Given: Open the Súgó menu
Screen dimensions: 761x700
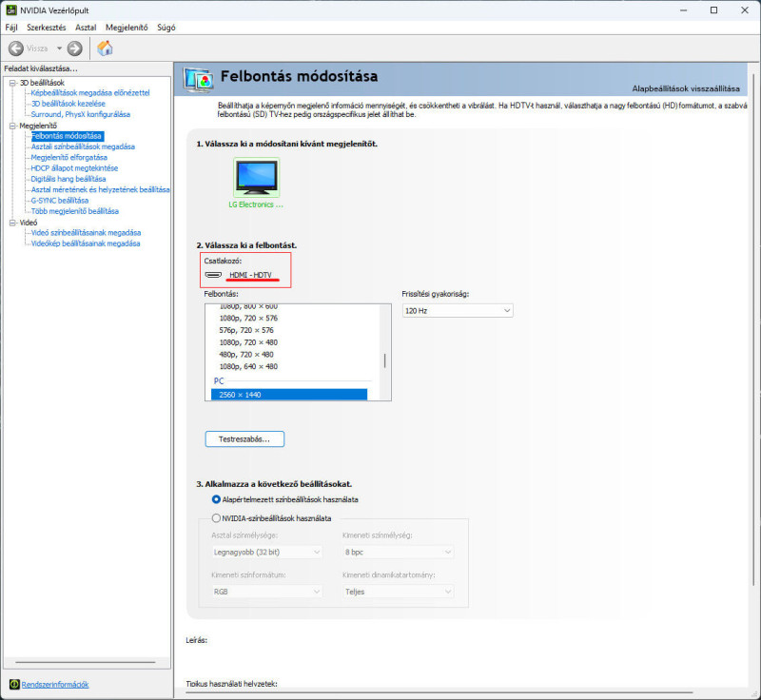Looking at the screenshot, I should (x=166, y=28).
